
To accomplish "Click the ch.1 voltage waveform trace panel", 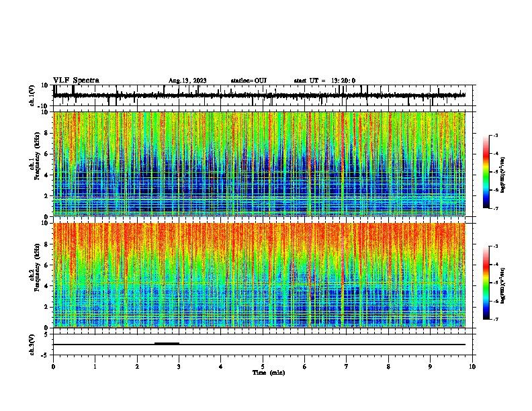I will [x=264, y=95].
